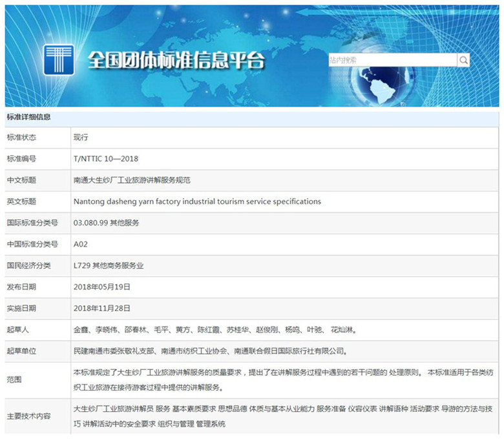Screen dimensions: 504x439
Task: Click the blue T platform logo icon
Action: (58, 59)
